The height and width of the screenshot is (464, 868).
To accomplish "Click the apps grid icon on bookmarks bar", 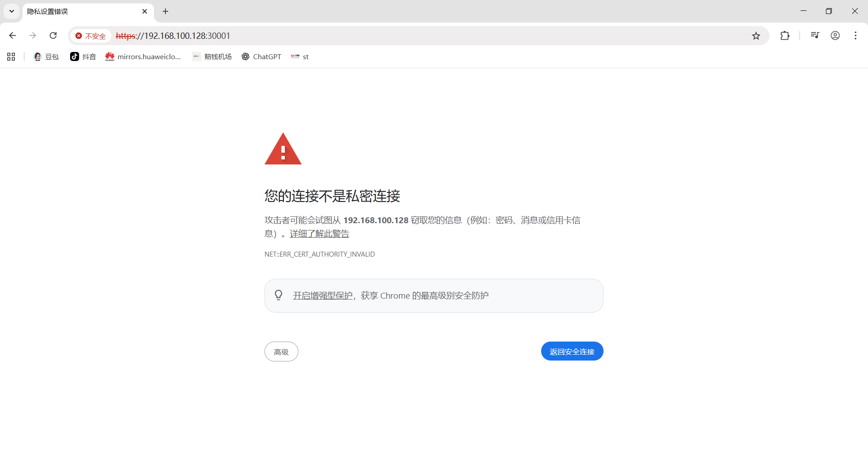I will click(x=11, y=56).
